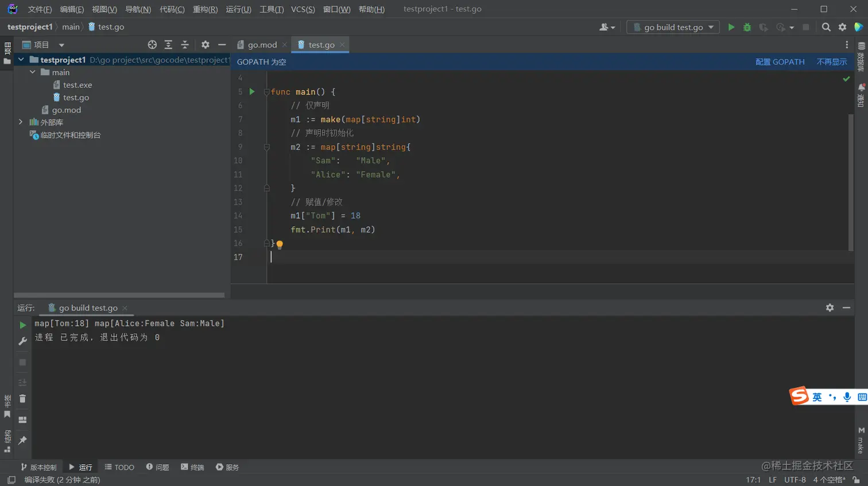Click the green Run button in top toolbar
This screenshot has width=868, height=486.
731,27
